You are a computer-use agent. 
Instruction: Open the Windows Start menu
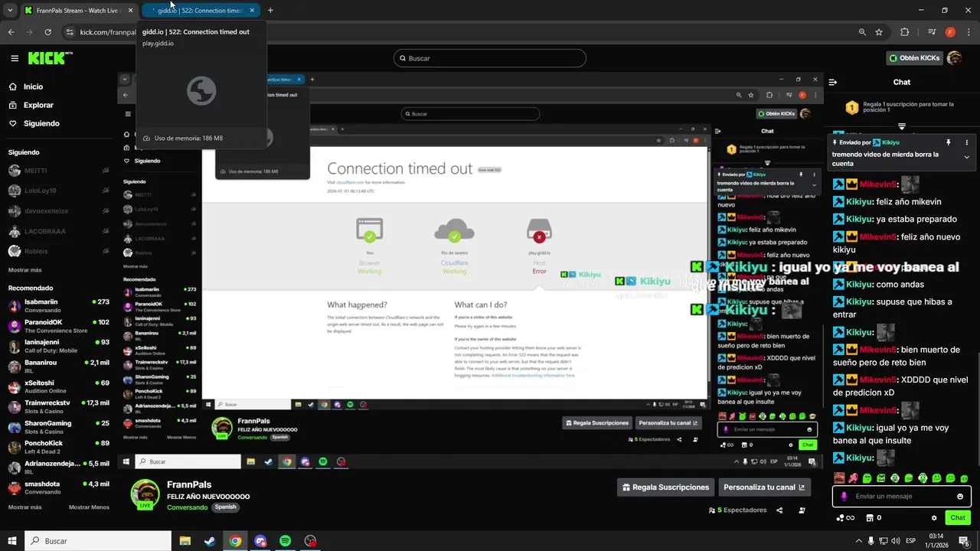tap(12, 541)
